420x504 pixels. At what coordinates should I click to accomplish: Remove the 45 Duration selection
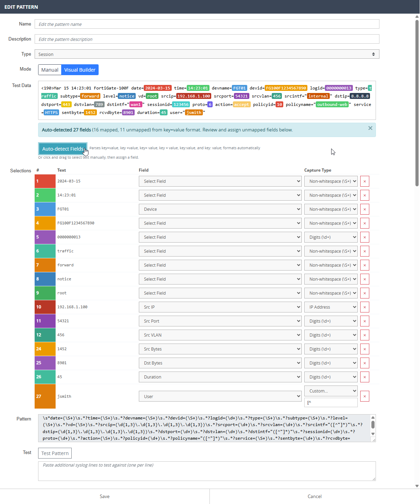(x=365, y=377)
